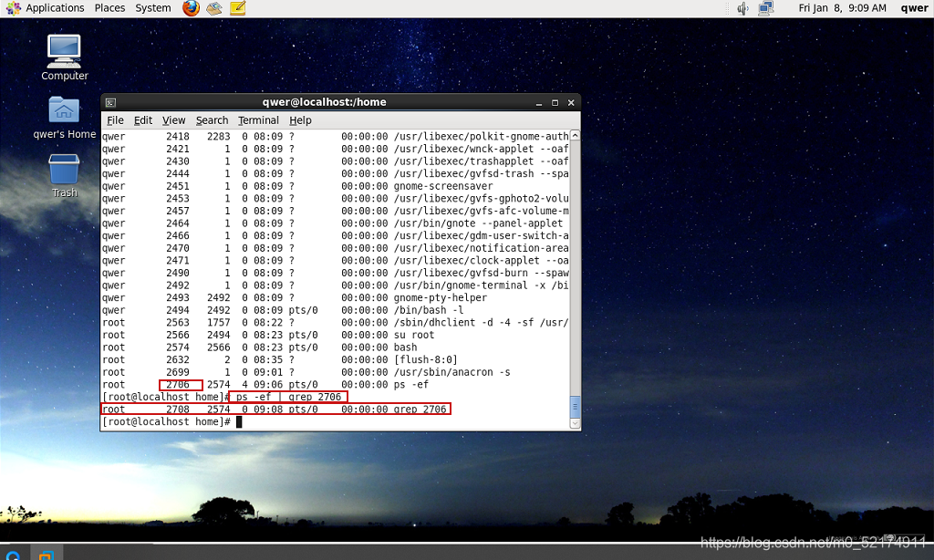Open the terminal View menu
Screen dimensions: 934x560
(x=174, y=120)
